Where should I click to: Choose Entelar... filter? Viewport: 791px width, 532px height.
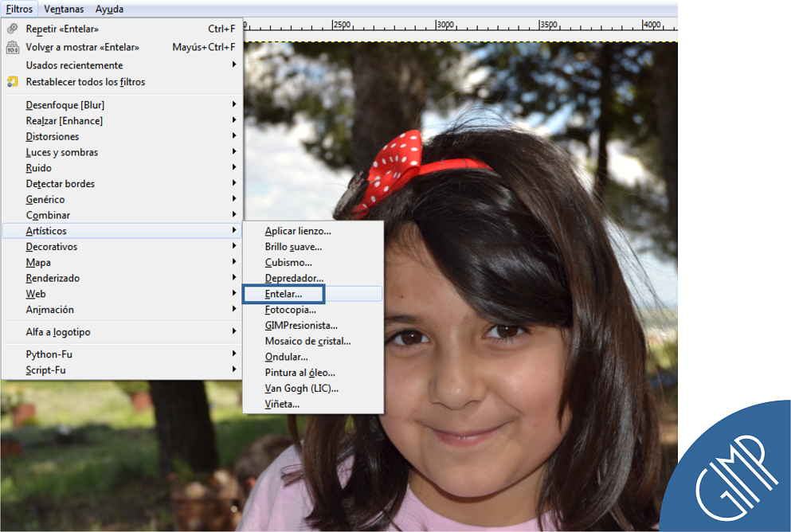coord(313,294)
